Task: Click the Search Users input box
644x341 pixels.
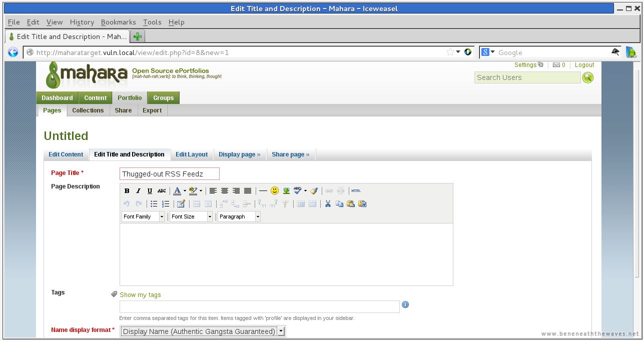Action: 527,77
